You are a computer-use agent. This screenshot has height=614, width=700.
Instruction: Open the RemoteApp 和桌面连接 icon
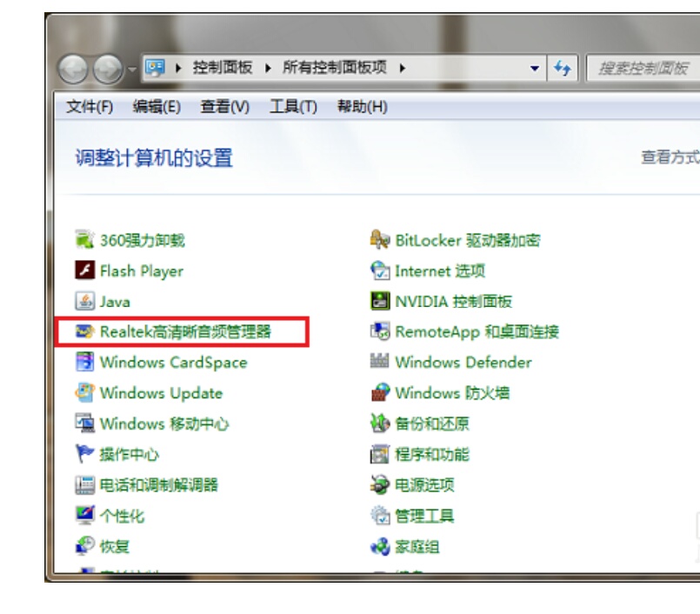click(380, 331)
